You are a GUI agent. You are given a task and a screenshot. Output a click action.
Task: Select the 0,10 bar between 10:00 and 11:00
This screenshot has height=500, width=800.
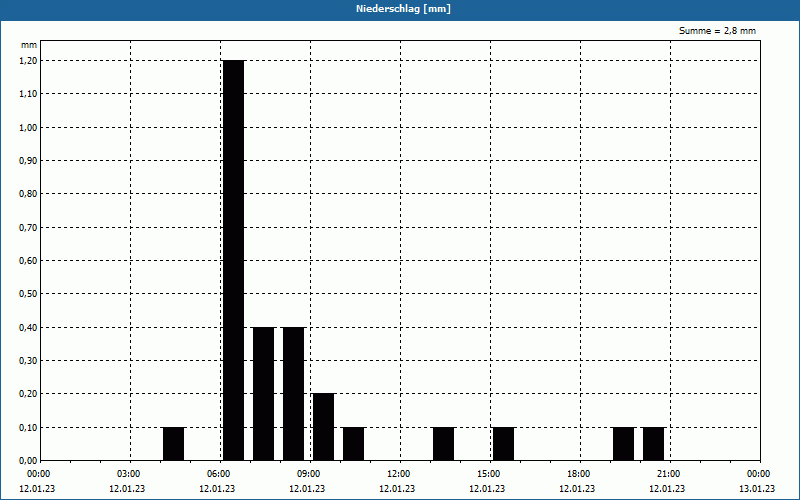pos(354,444)
